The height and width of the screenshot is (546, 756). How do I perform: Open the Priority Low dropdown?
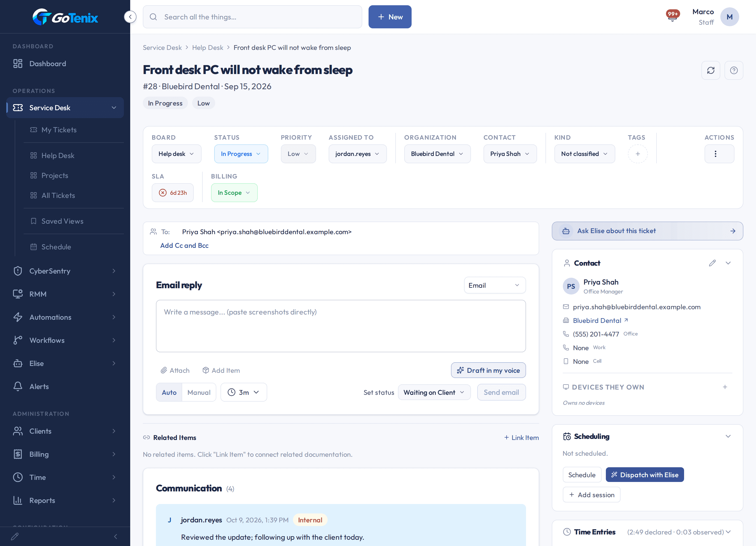[298, 154]
